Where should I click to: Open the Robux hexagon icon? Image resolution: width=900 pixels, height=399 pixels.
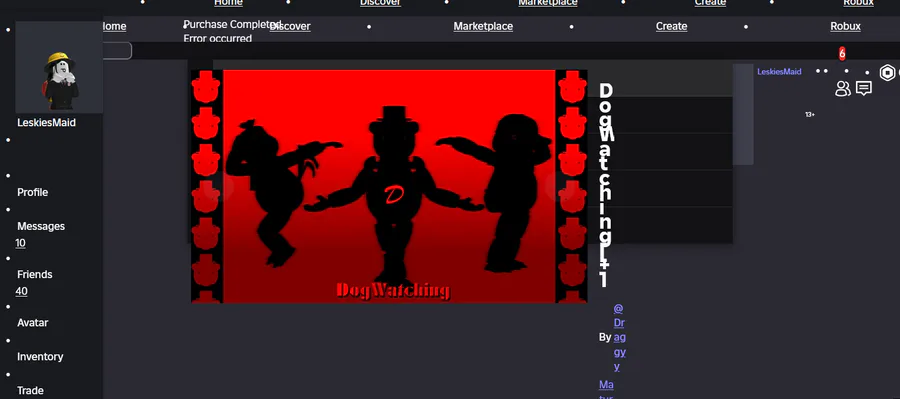point(887,73)
